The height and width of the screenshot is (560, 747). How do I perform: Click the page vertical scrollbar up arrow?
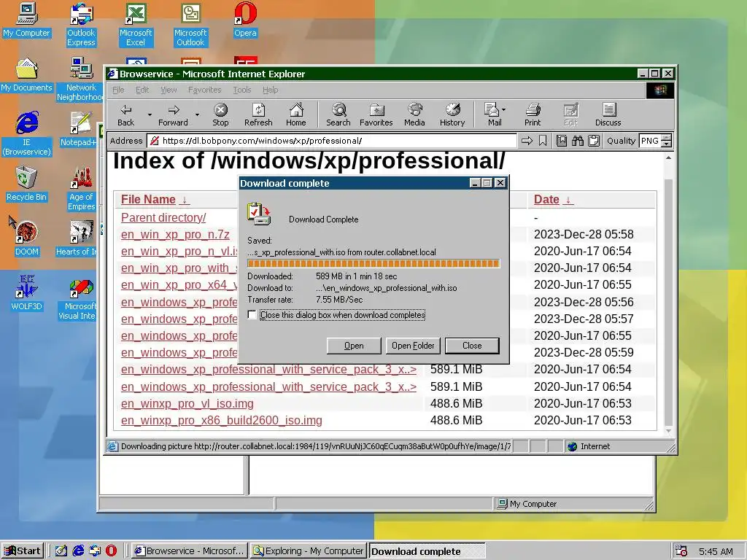[668, 157]
